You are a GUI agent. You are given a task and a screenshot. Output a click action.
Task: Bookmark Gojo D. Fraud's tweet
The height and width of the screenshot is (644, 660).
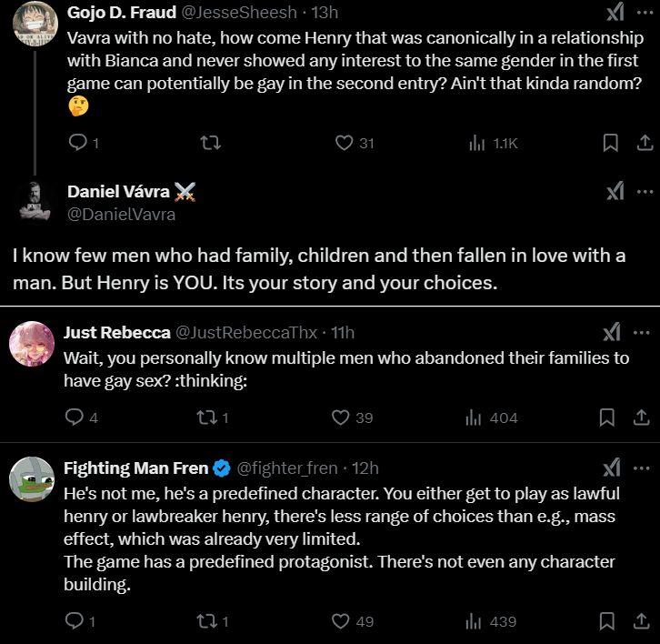click(x=611, y=143)
